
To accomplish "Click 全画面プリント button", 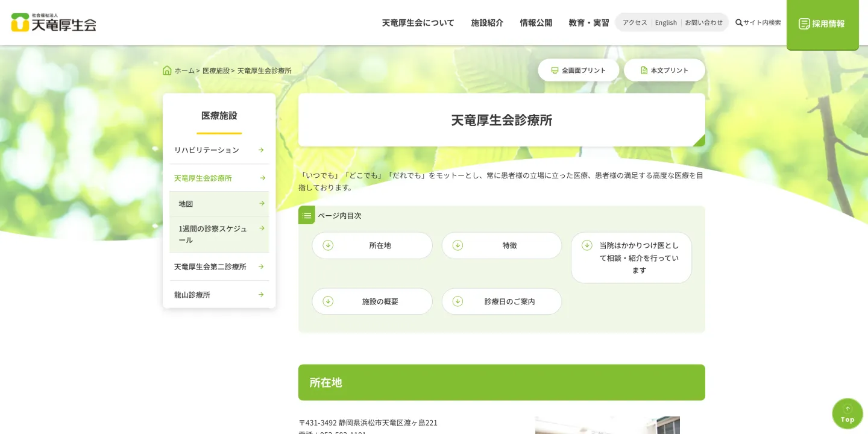I will pyautogui.click(x=579, y=71).
